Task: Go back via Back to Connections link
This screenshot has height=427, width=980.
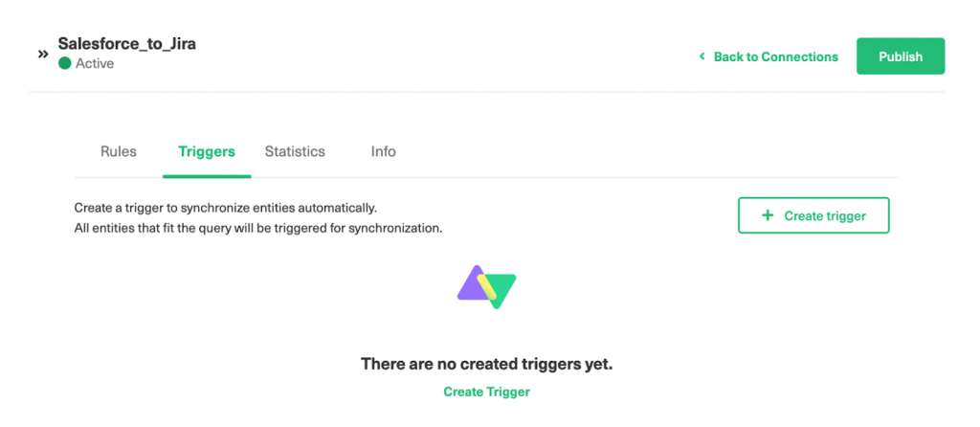Action: tap(775, 56)
